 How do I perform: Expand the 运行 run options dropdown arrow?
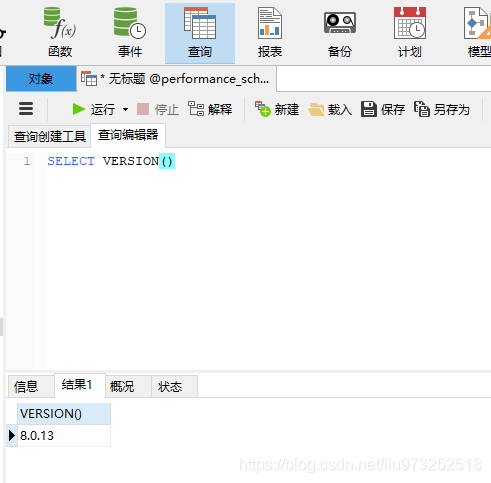click(125, 109)
